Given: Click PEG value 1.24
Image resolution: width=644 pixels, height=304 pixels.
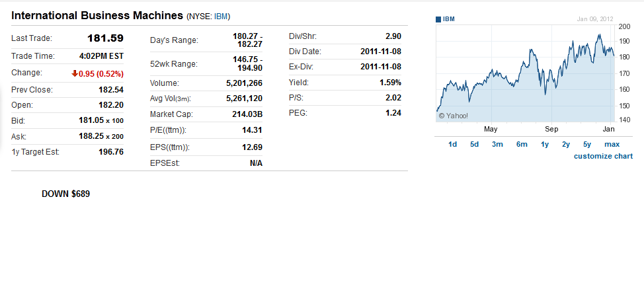Looking at the screenshot, I should 393,113.
